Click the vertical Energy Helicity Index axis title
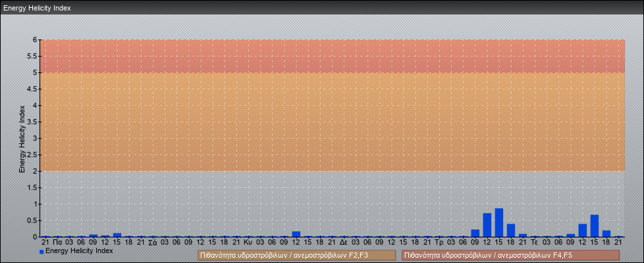The width and height of the screenshot is (644, 263). [22, 139]
